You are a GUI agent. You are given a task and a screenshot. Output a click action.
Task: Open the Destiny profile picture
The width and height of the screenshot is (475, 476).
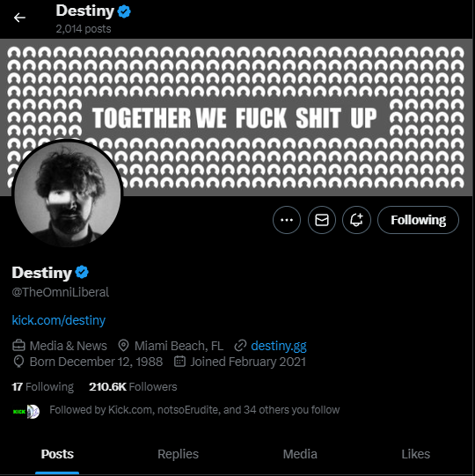point(68,194)
